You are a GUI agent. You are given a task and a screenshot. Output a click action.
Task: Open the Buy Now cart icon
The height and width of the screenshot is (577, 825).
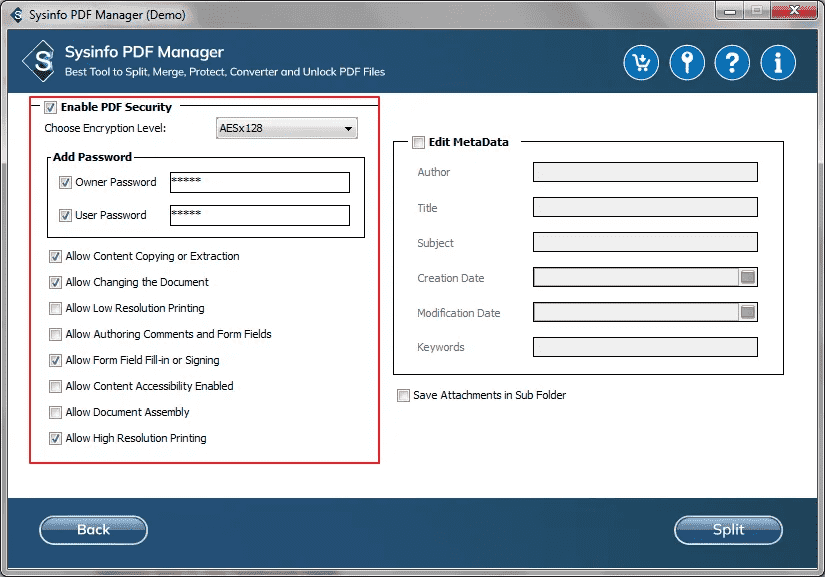pos(641,63)
